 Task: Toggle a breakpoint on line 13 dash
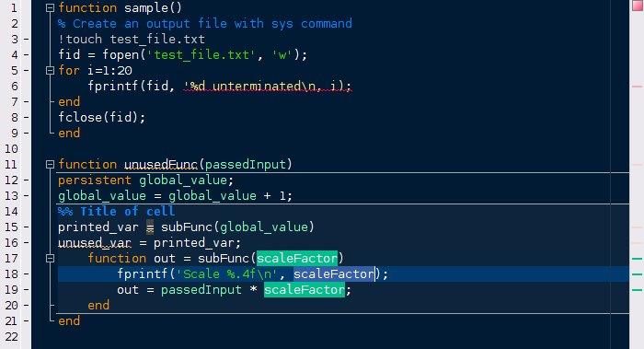pos(27,195)
